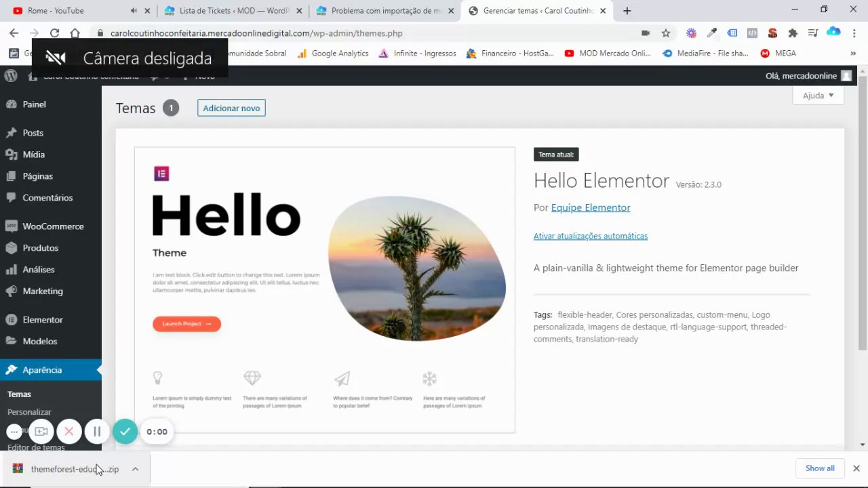Viewport: 868px width, 488px height.
Task: Click the address bar URL
Action: (256, 33)
